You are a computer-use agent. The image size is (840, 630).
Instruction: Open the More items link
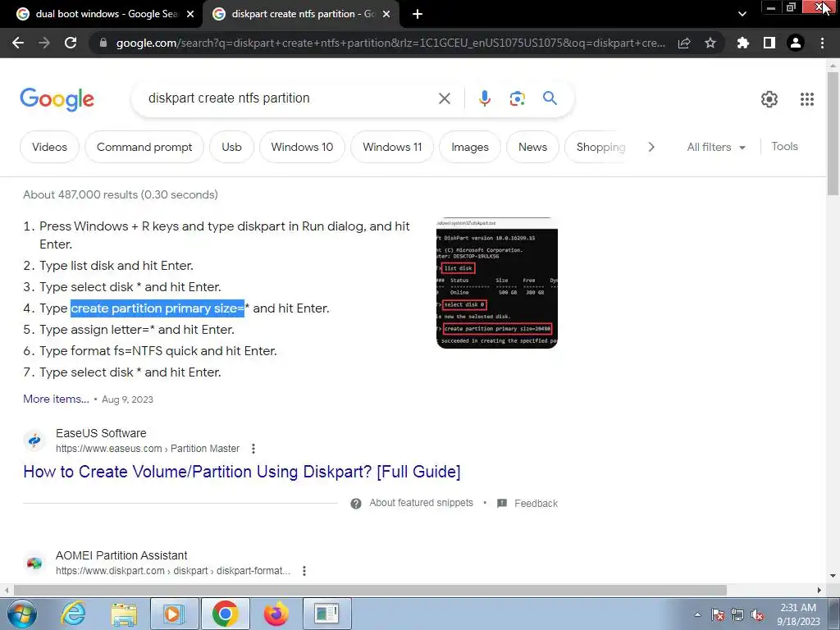(57, 399)
